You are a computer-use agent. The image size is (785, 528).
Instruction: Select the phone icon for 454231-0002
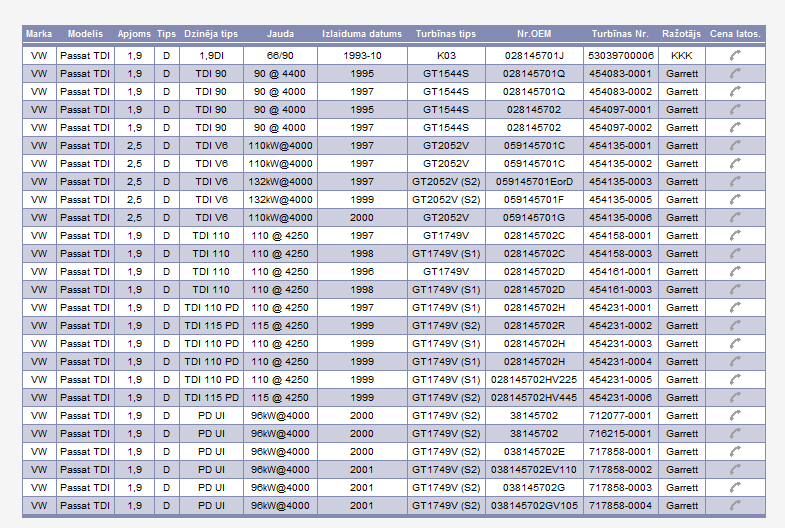pos(735,326)
